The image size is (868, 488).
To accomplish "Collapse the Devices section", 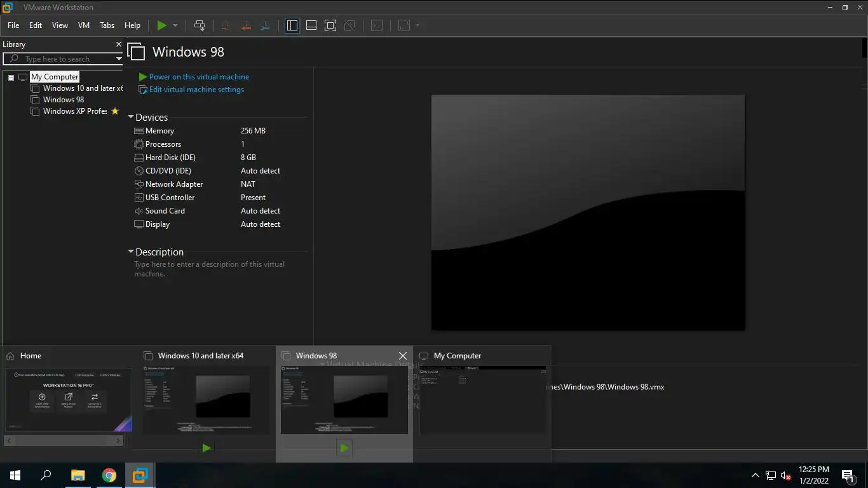I will (x=131, y=118).
